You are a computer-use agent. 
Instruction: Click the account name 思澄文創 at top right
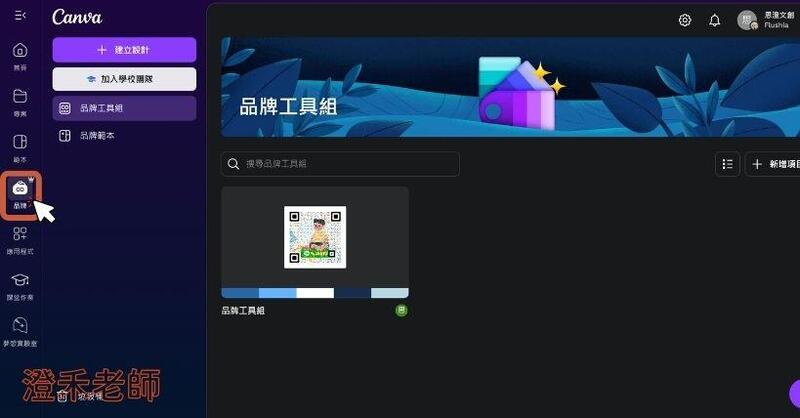779,15
